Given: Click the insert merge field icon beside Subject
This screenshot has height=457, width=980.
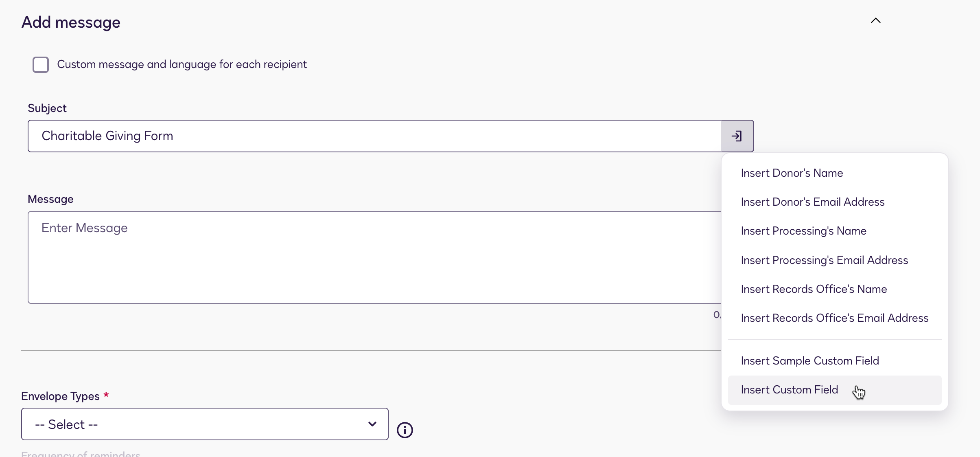Looking at the screenshot, I should pyautogui.click(x=737, y=136).
